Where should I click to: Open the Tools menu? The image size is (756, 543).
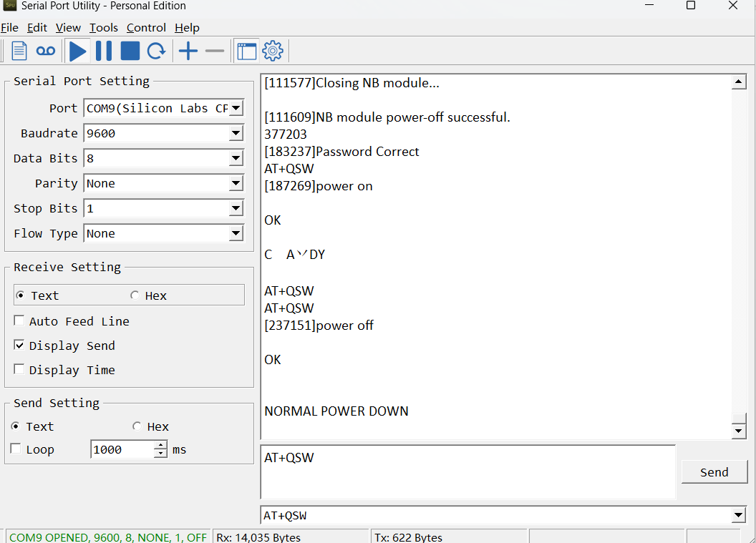coord(104,27)
